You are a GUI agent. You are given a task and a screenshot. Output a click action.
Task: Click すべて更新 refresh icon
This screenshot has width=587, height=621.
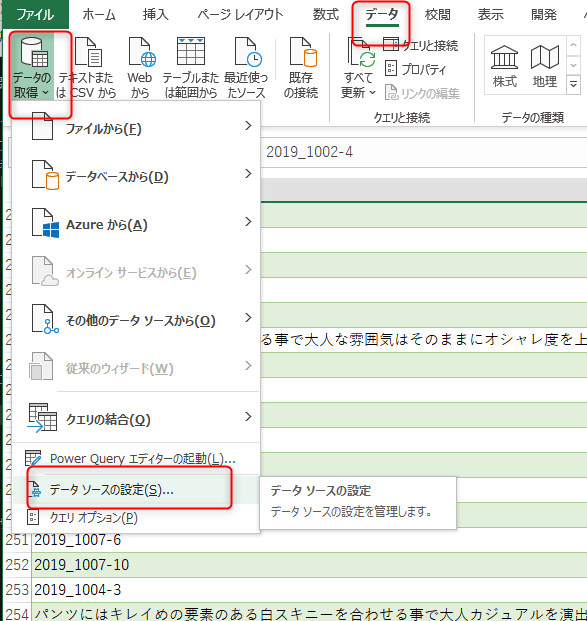tap(361, 53)
